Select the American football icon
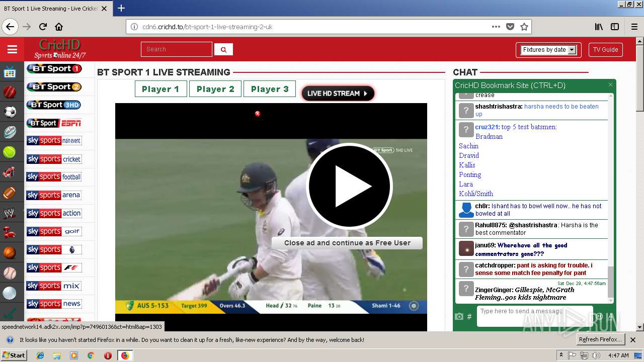 tap(10, 193)
